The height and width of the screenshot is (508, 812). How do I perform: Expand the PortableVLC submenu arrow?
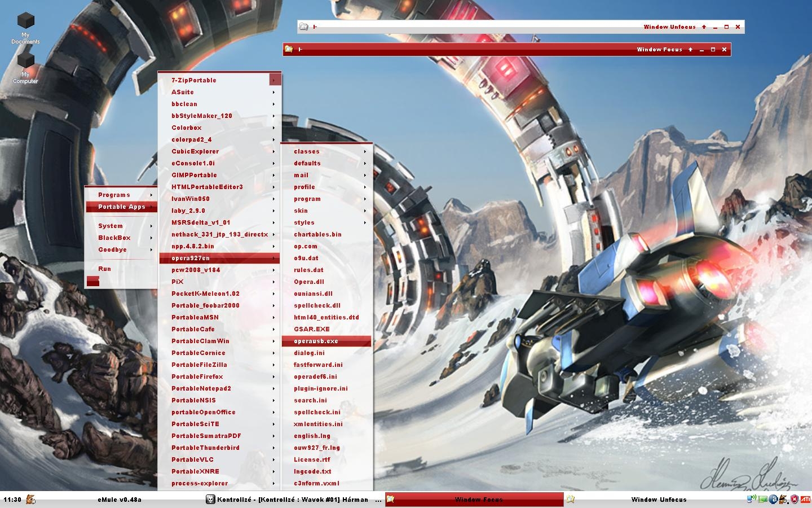274,460
